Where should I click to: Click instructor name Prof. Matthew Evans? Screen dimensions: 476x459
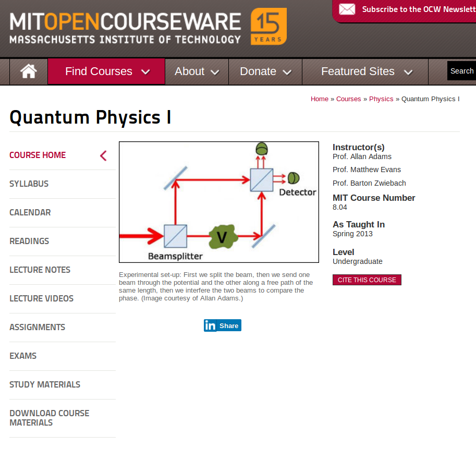click(x=367, y=170)
